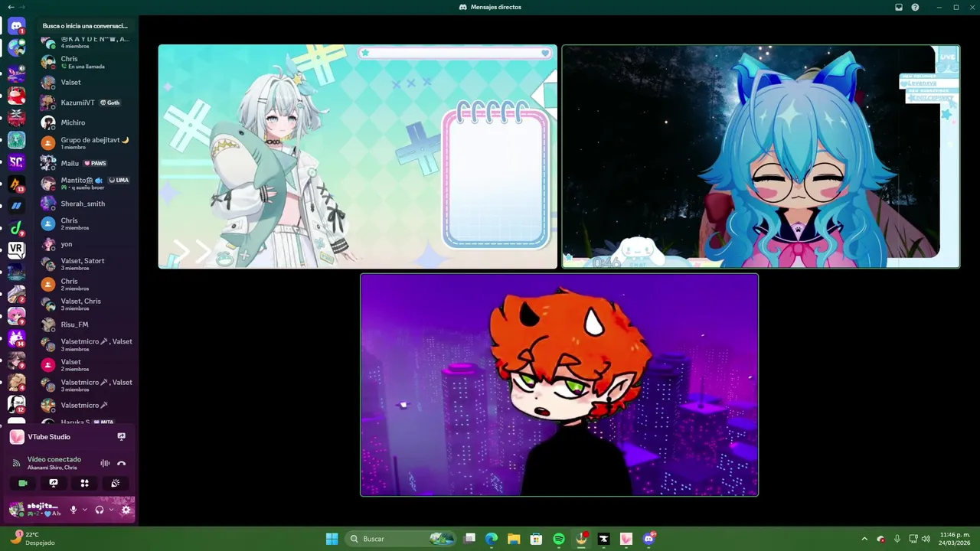
Task: Expand headphone output options arrow
Action: coord(111,510)
